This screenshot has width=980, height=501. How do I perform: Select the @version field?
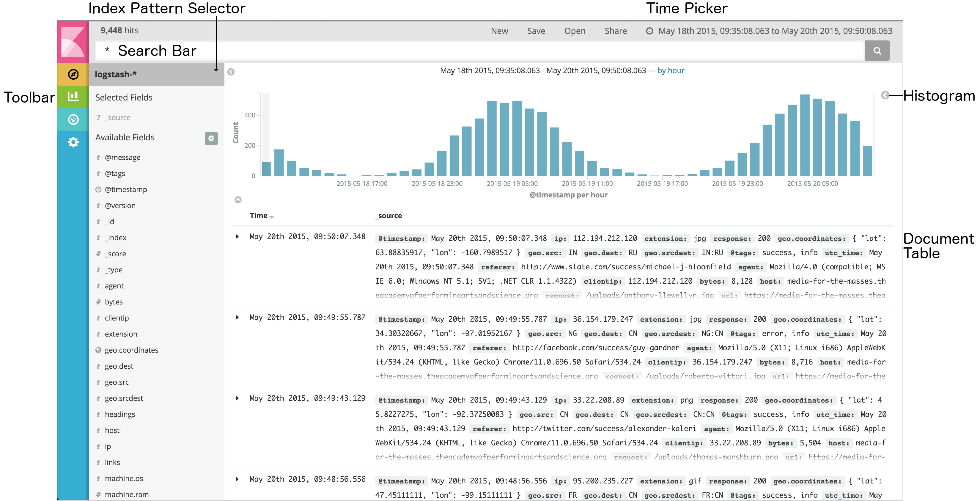120,205
